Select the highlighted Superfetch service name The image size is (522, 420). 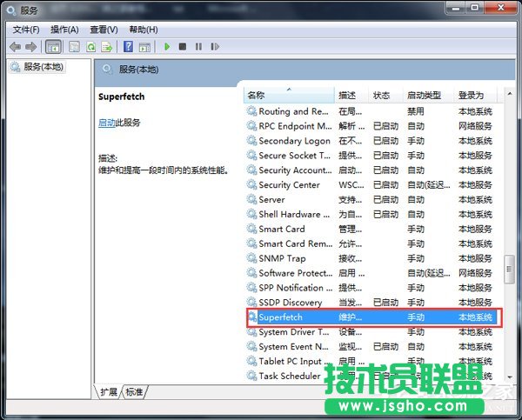click(281, 317)
